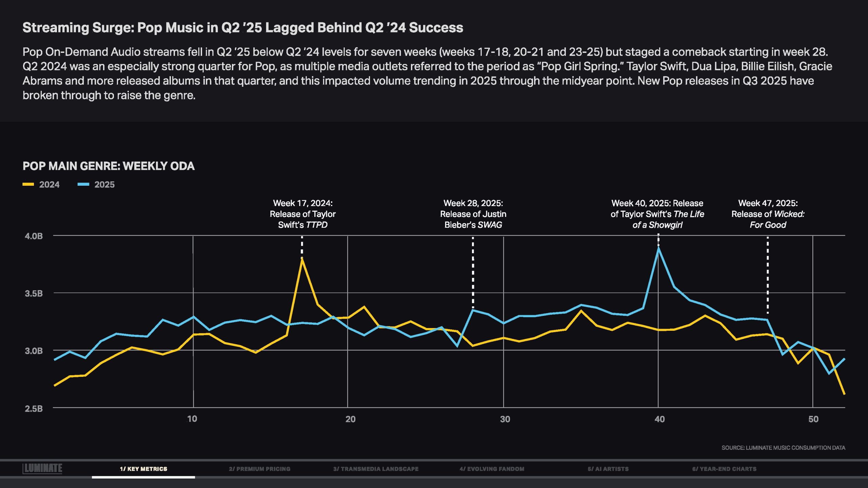This screenshot has width=868, height=488.
Task: Click the Pop Main Genre chart title
Action: [108, 166]
